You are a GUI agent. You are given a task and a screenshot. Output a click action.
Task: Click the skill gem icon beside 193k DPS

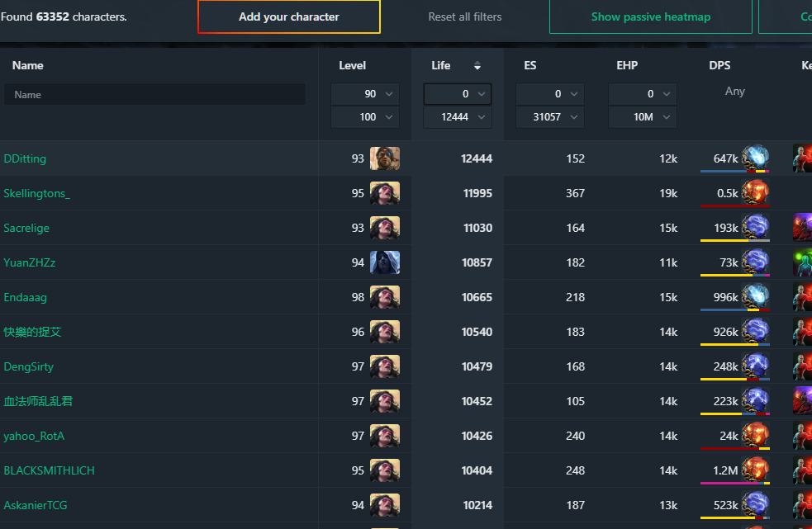pyautogui.click(x=755, y=226)
